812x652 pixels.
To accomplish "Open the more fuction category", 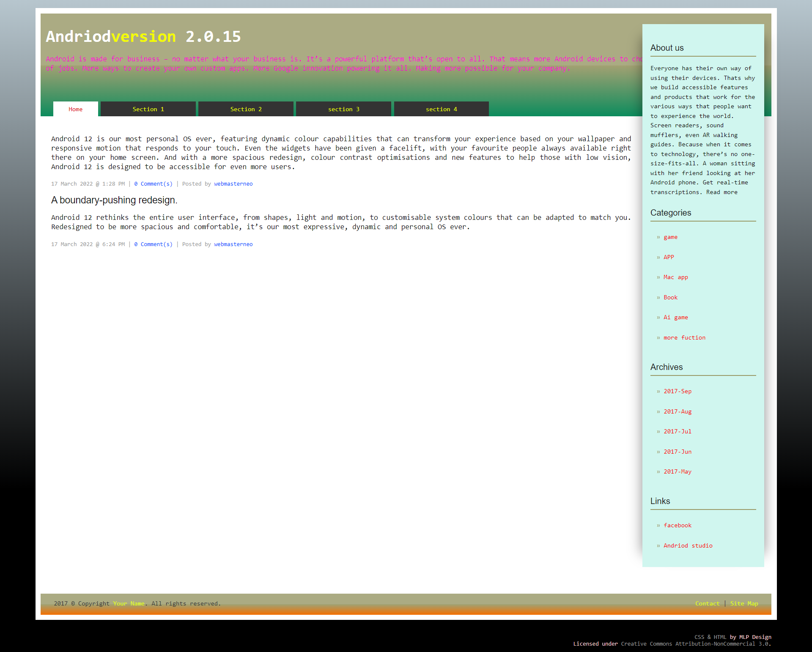I will (684, 337).
